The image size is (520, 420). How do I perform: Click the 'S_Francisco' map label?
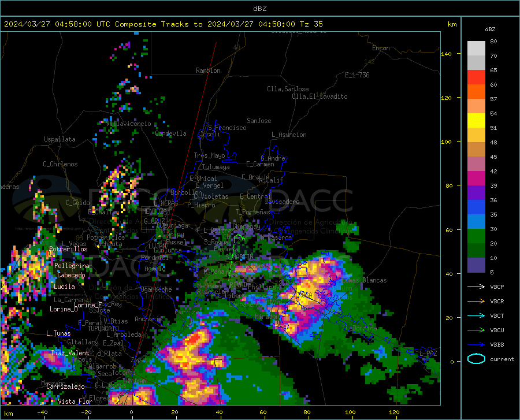[x=227, y=128]
